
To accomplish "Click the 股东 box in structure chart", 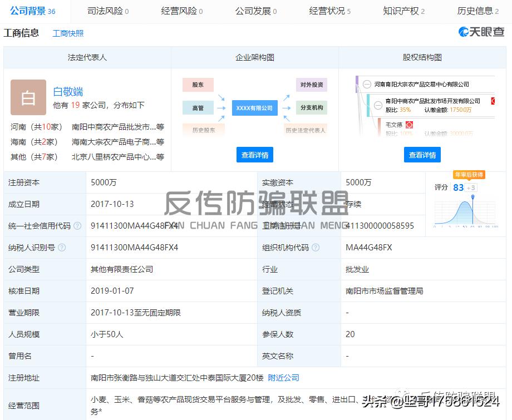I will tap(198, 85).
